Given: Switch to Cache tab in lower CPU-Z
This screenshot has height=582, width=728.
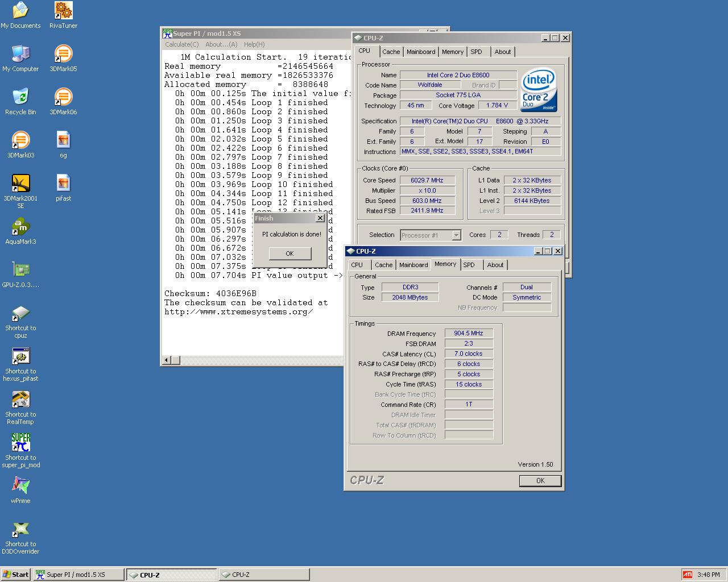Looking at the screenshot, I should pos(383,265).
